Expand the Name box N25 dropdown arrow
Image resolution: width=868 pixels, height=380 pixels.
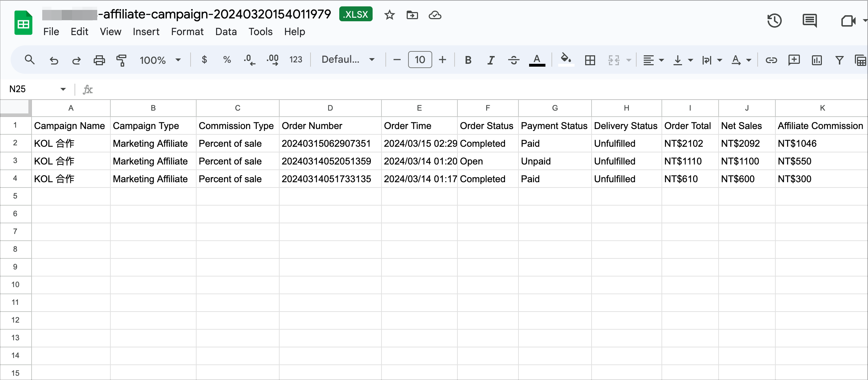63,89
